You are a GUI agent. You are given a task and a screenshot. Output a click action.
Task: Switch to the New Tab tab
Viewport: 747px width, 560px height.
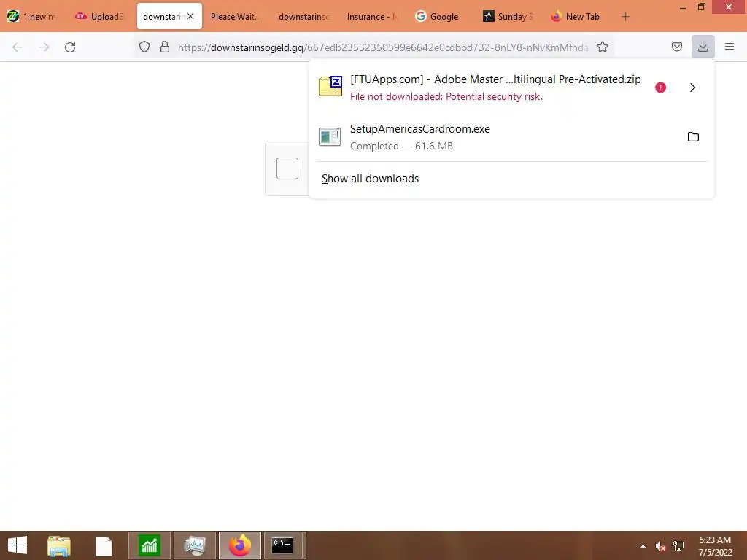pyautogui.click(x=576, y=17)
